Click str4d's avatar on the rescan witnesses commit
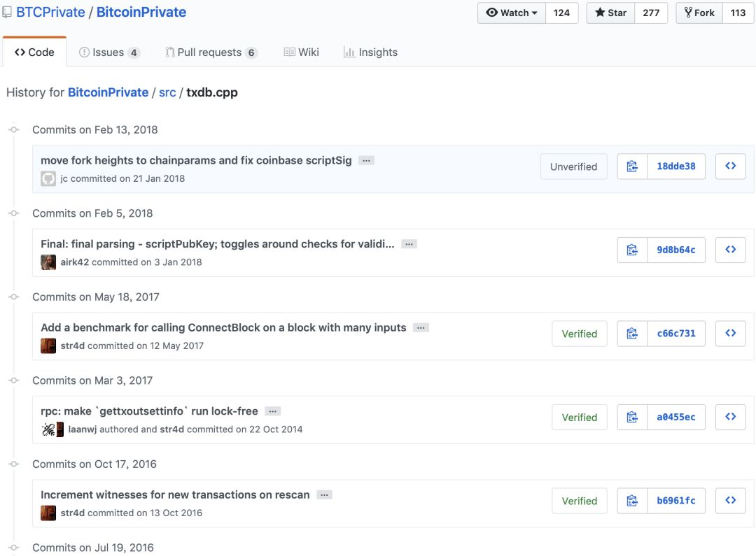This screenshot has height=556, width=756. (x=48, y=513)
